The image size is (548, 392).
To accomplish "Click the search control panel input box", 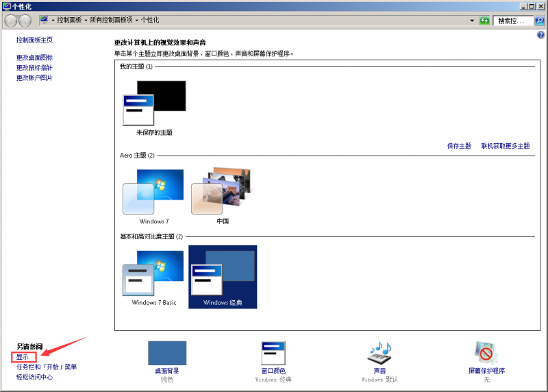I will [513, 21].
